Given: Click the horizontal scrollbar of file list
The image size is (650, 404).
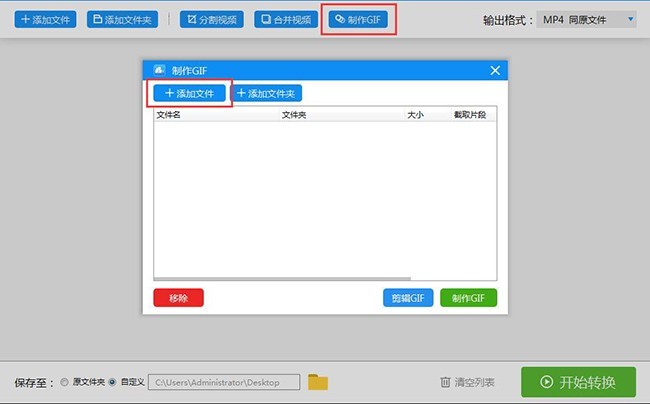Looking at the screenshot, I should click(x=282, y=278).
